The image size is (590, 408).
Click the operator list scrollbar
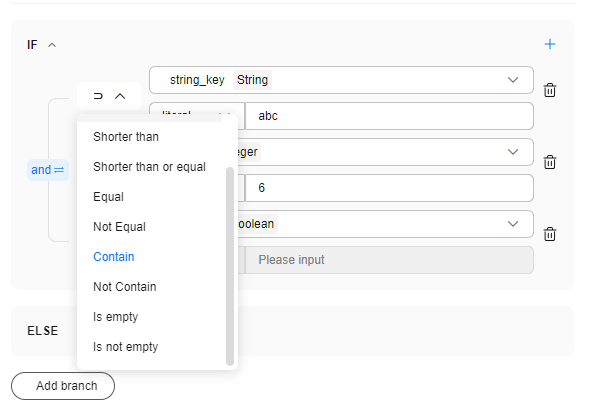(230, 266)
